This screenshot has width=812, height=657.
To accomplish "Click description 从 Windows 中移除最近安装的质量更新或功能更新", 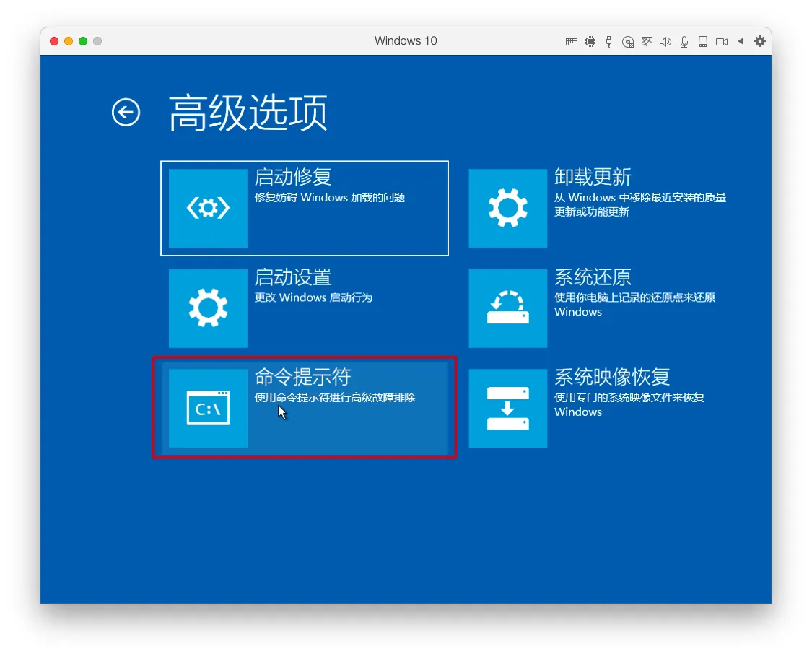I will 640,204.
